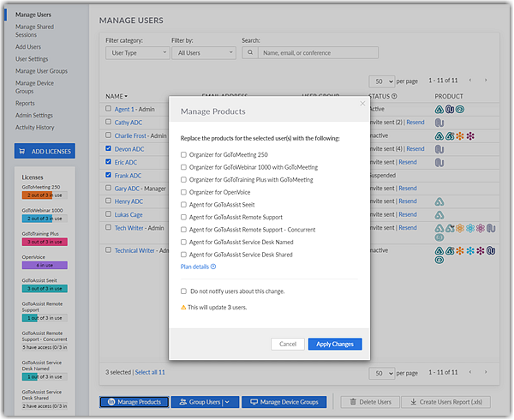Click the warning icon in the dialog

[x=182, y=306]
